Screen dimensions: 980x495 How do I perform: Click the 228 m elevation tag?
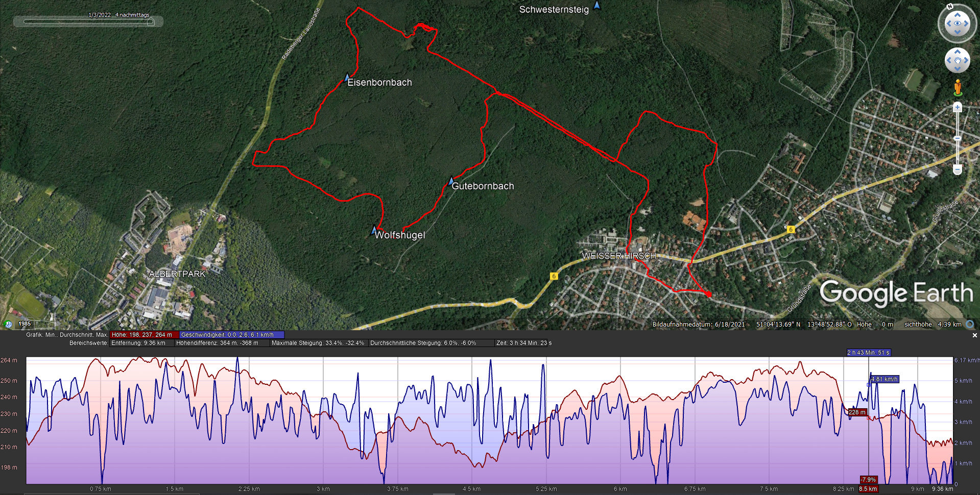click(x=857, y=412)
